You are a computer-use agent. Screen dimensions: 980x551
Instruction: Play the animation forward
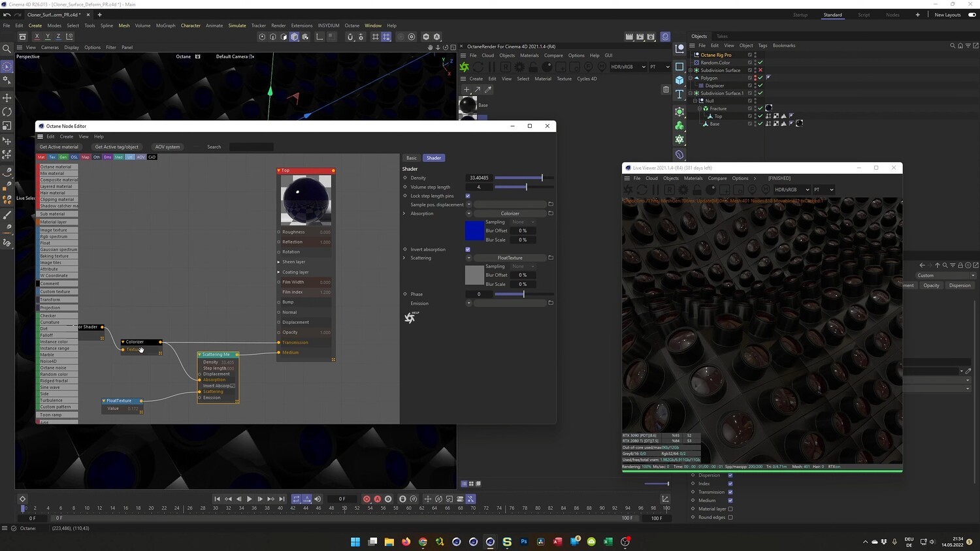[250, 499]
